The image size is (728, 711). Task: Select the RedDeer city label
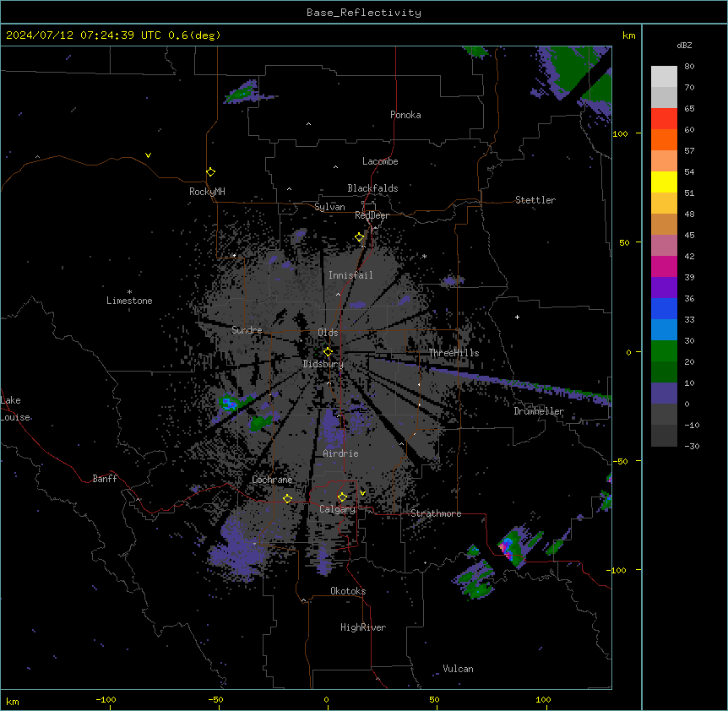tap(372, 215)
